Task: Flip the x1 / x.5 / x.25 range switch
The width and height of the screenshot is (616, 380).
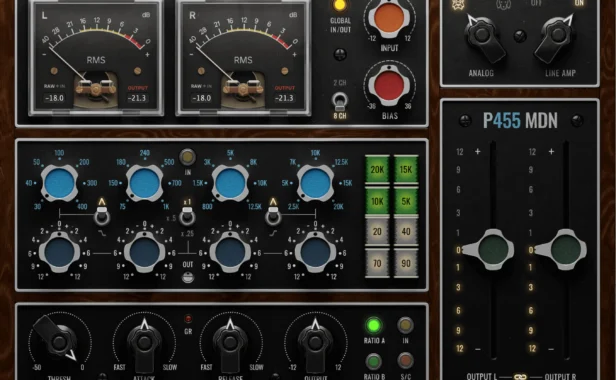Action: click(187, 216)
